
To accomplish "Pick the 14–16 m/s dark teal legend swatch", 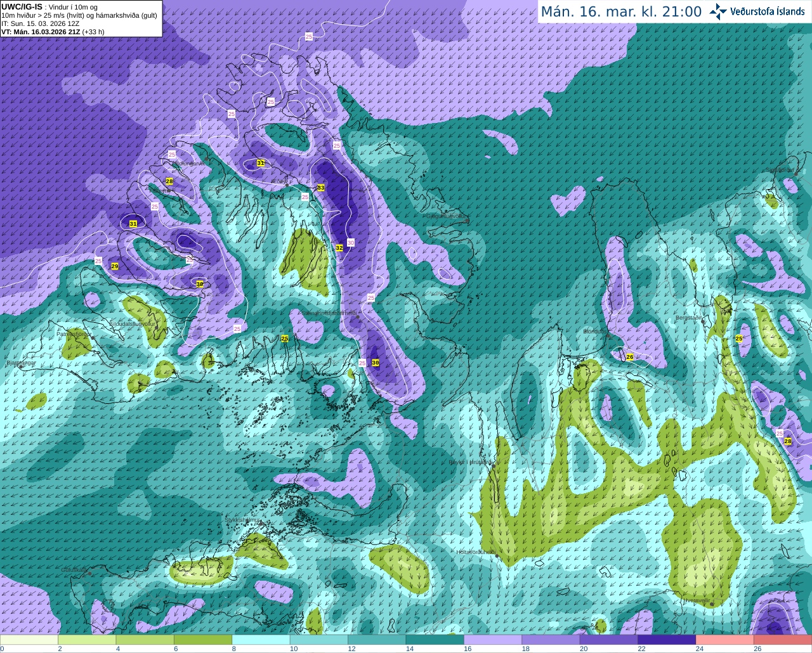I will 435,640.
